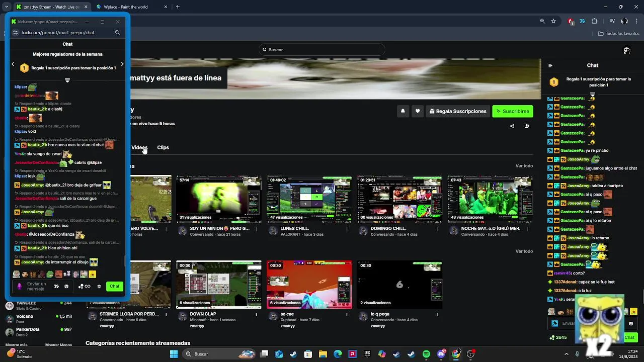Image resolution: width=644 pixels, height=362 pixels.
Task: Click the zoom magnifier in main address bar
Action: coord(542,21)
